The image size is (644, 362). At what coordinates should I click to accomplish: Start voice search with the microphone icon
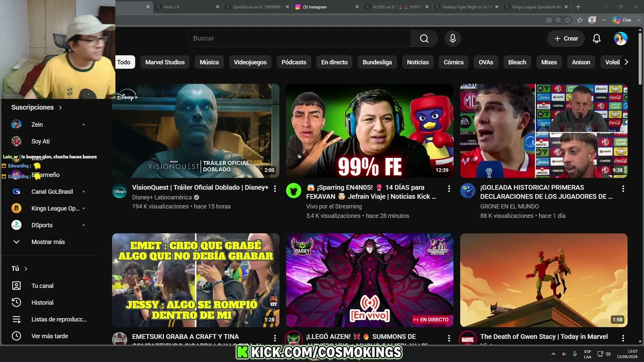tap(453, 38)
